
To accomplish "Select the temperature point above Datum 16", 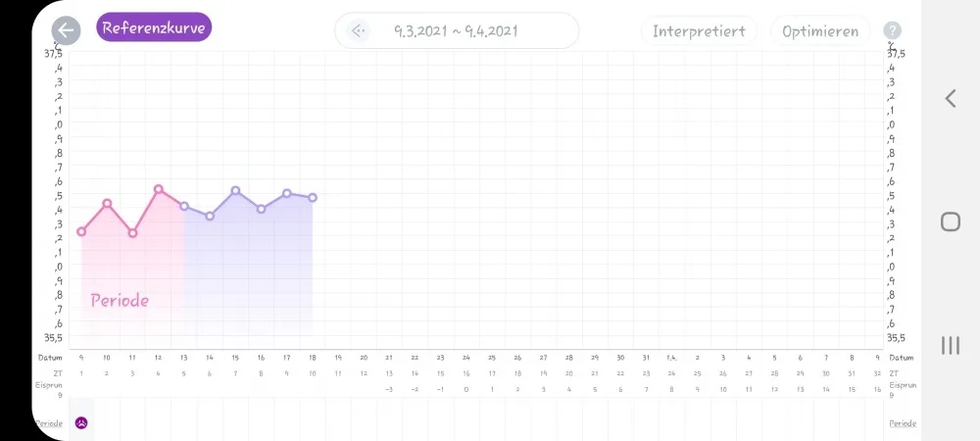I will coord(262,209).
